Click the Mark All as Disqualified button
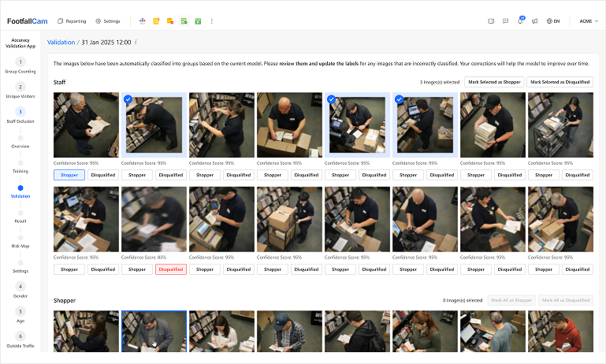606x364 pixels. 566,300
